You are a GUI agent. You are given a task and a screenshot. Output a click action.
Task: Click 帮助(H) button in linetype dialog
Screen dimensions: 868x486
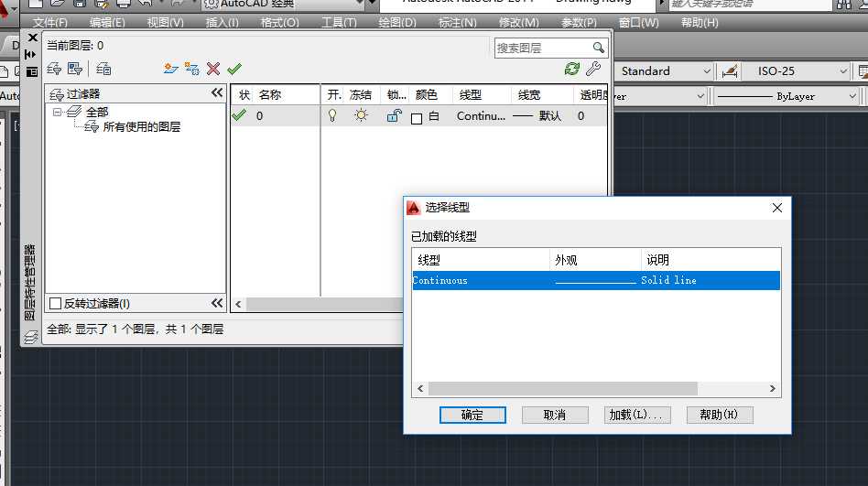pyautogui.click(x=720, y=416)
